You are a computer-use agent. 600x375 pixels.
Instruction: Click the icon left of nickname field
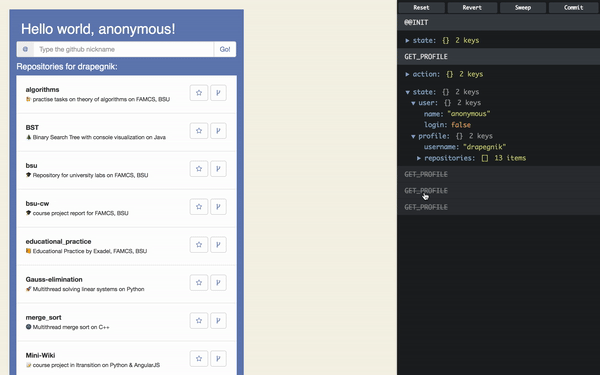pyautogui.click(x=25, y=49)
